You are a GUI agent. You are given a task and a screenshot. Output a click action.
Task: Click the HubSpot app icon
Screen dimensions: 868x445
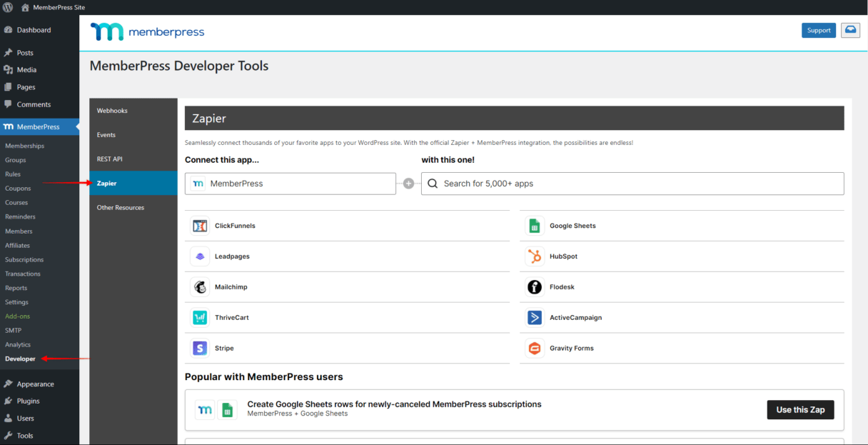[535, 256]
